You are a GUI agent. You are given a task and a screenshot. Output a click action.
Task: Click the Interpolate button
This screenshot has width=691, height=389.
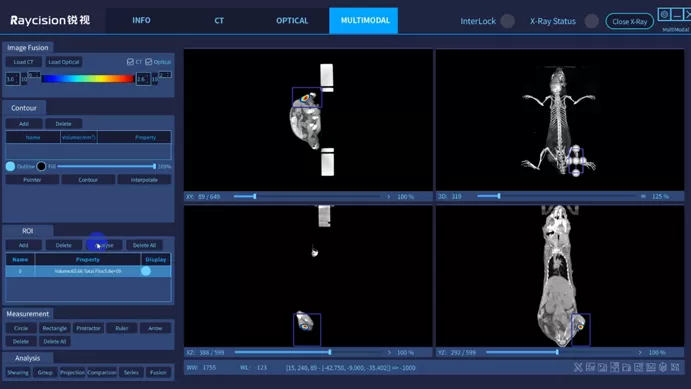144,180
